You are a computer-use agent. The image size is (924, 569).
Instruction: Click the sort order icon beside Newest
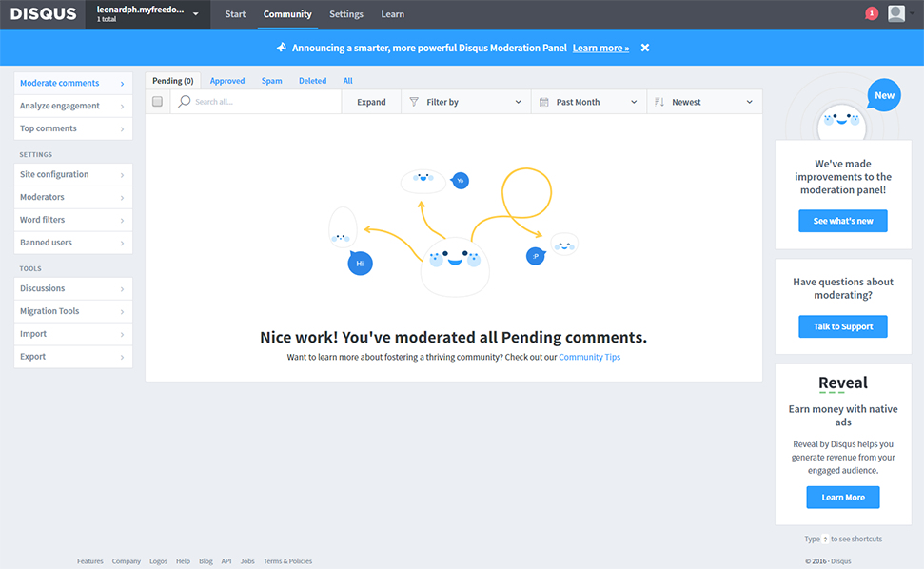point(659,102)
